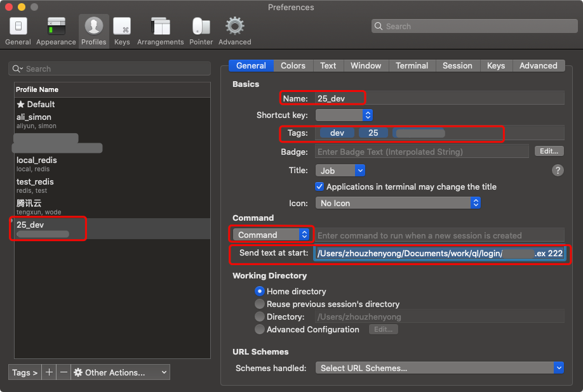The width and height of the screenshot is (583, 392).
Task: Switch to the Colors tab
Action: 293,66
